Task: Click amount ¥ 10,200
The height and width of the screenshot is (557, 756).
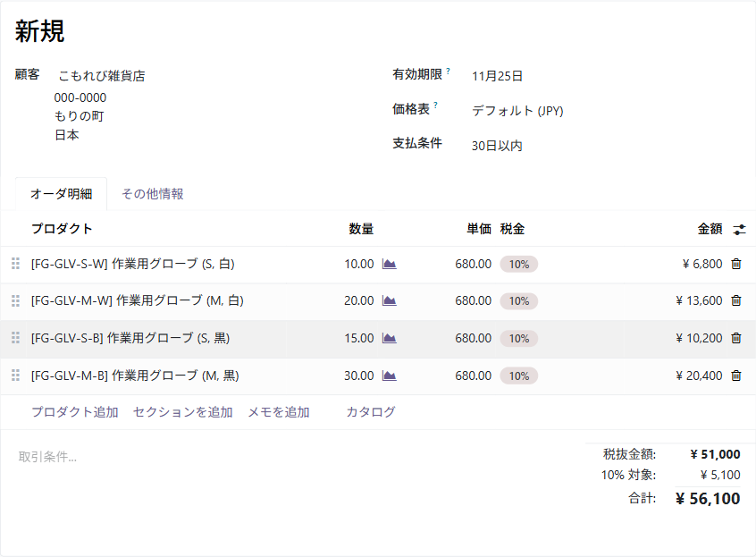Action: 699,338
